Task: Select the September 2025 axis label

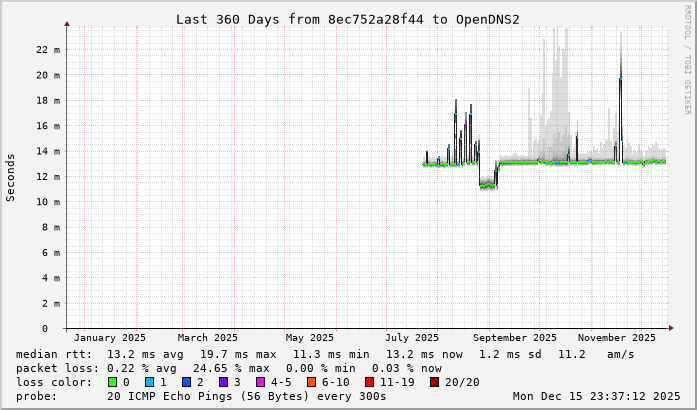Action: [x=515, y=338]
